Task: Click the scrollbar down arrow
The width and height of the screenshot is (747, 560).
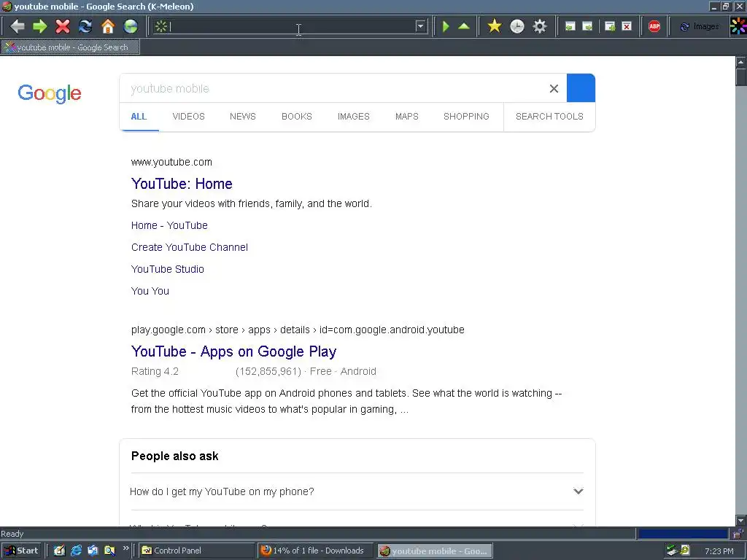Action: pos(741,521)
